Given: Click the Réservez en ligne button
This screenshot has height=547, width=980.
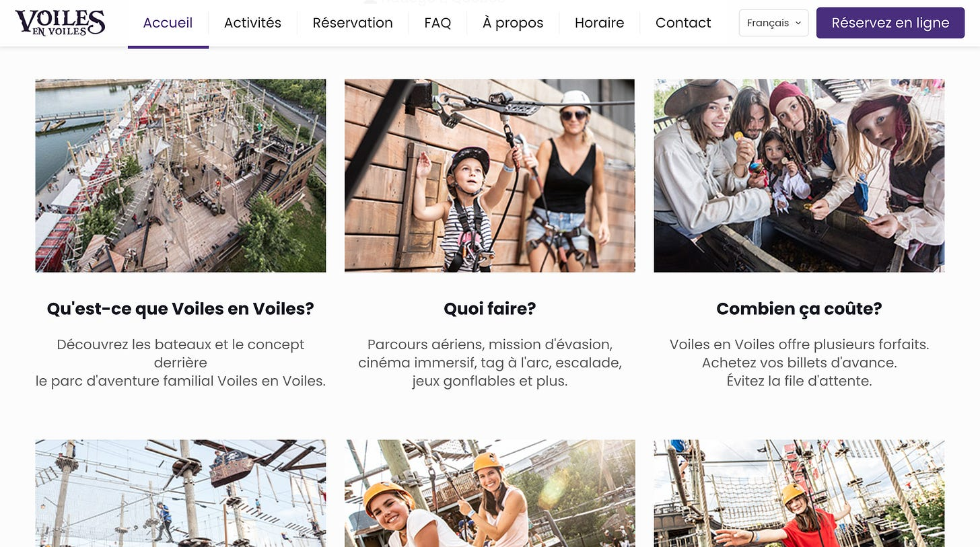Looking at the screenshot, I should click(x=890, y=23).
